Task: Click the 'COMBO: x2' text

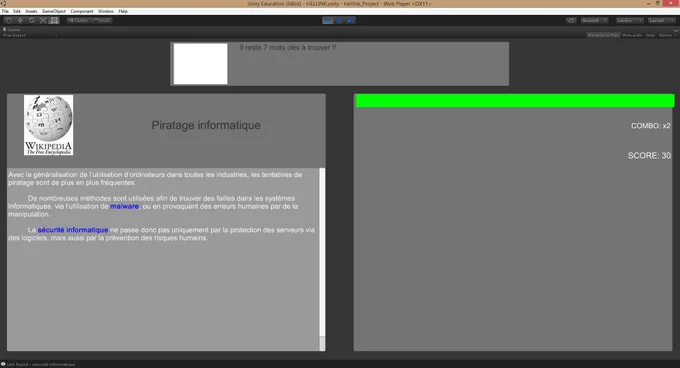Action: (651, 126)
